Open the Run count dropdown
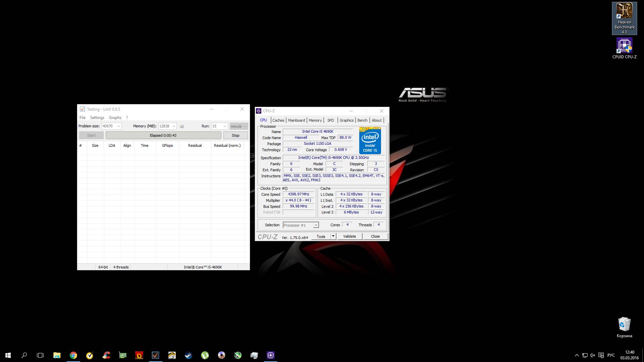This screenshot has height=362, width=644. coord(225,126)
